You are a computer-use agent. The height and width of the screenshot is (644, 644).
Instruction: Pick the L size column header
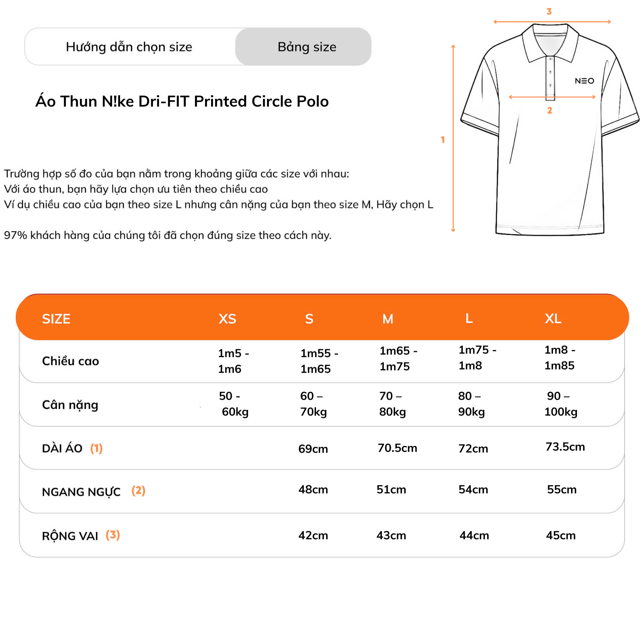click(469, 318)
